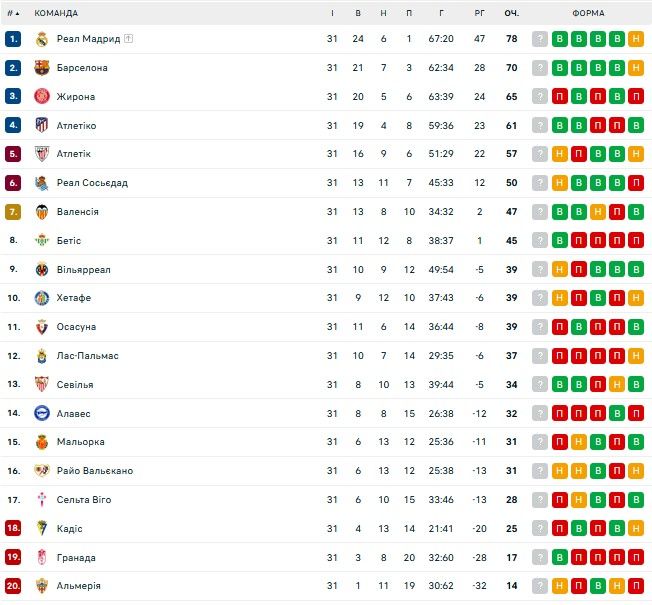Screen dimensions: 652x605
Task: Click the Бетіс club crest
Action: (x=41, y=241)
